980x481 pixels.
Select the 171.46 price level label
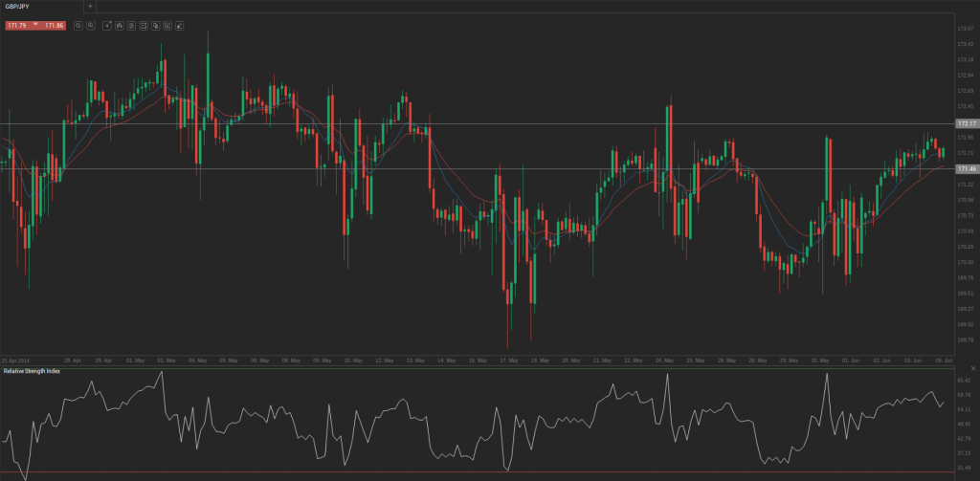pyautogui.click(x=967, y=168)
